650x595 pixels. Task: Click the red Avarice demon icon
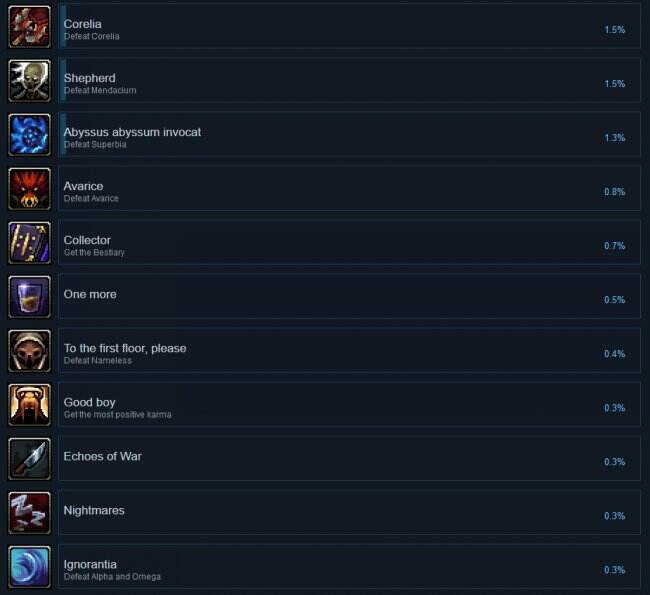(29, 189)
